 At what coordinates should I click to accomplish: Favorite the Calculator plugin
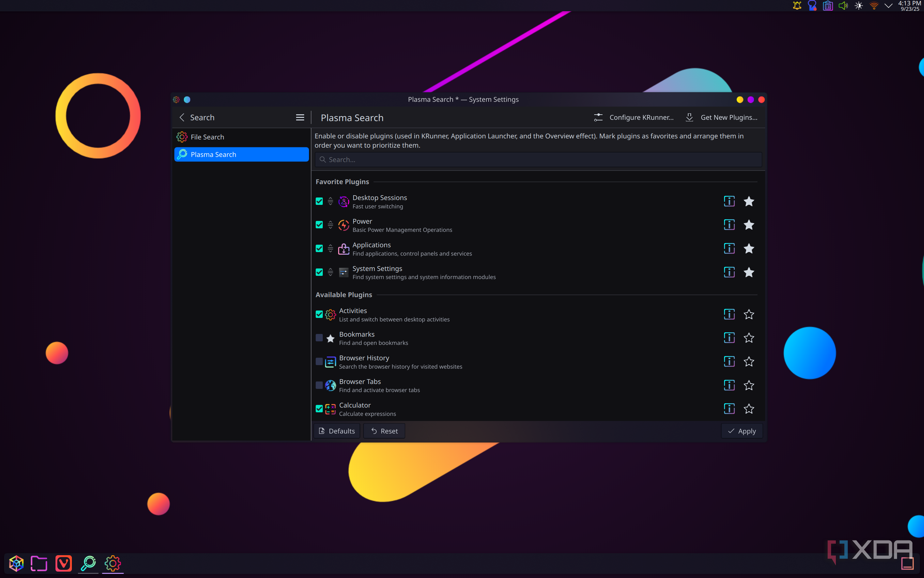pos(749,409)
